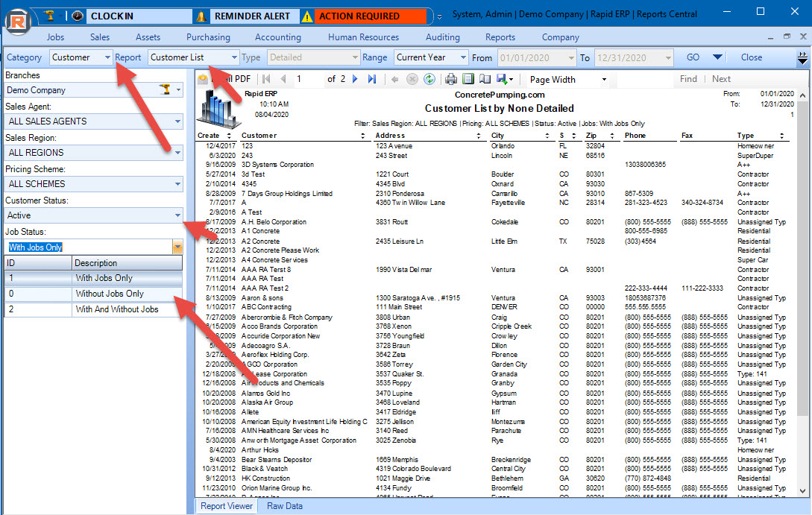Select the Without Jobs Only option
This screenshot has height=515, width=812.
[x=93, y=294]
